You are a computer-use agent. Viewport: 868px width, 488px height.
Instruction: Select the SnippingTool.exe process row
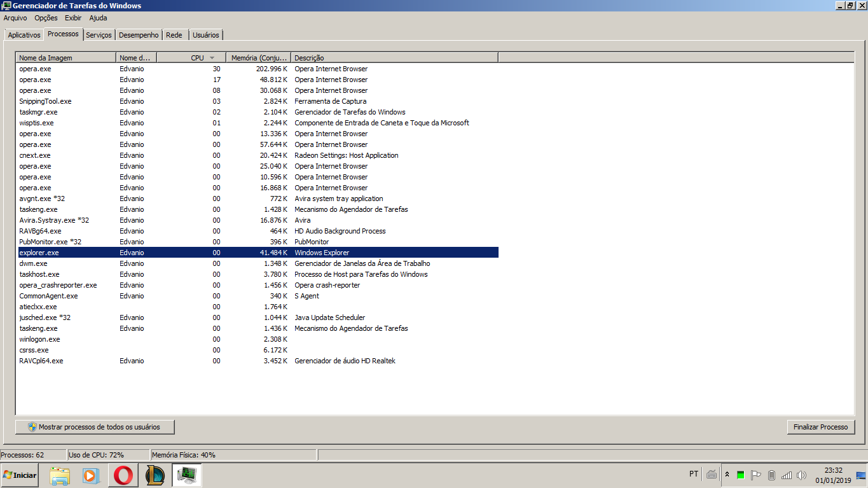pos(257,101)
